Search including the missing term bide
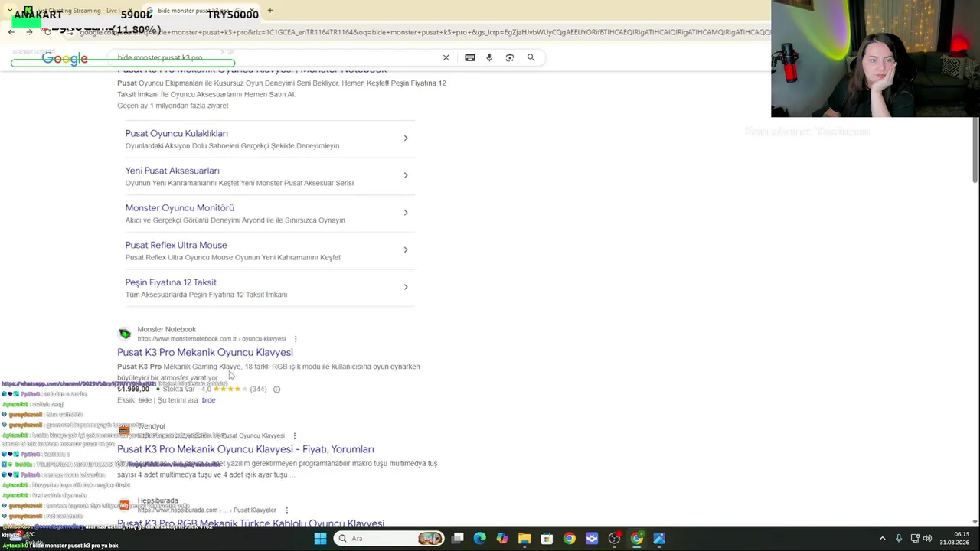The image size is (980, 551). (x=208, y=400)
